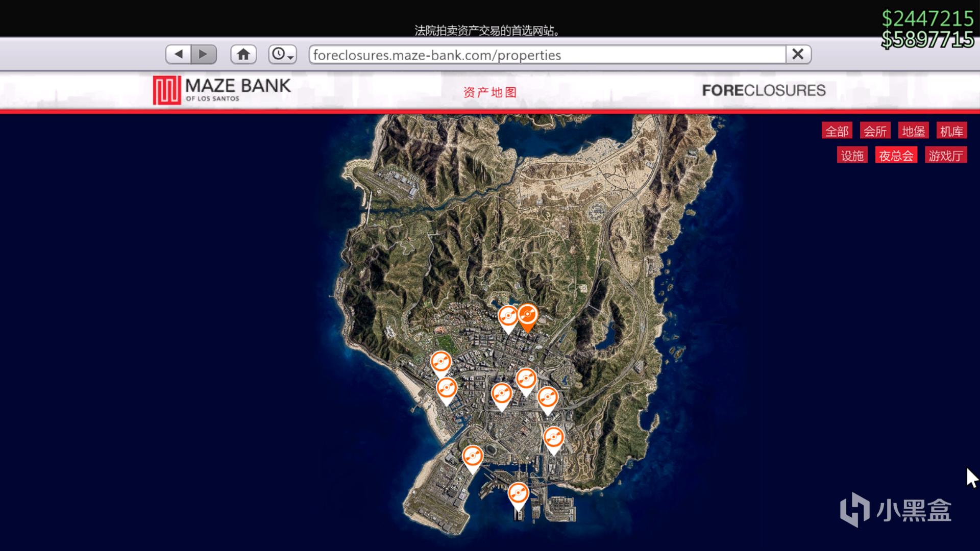
Task: Close the in-game browser with X
Action: point(798,54)
